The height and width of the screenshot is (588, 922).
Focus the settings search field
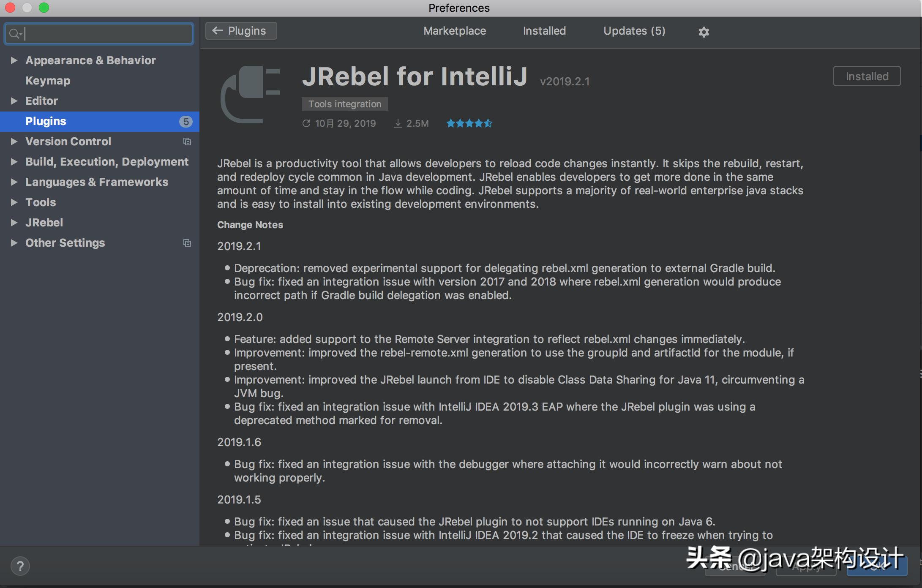pos(99,33)
